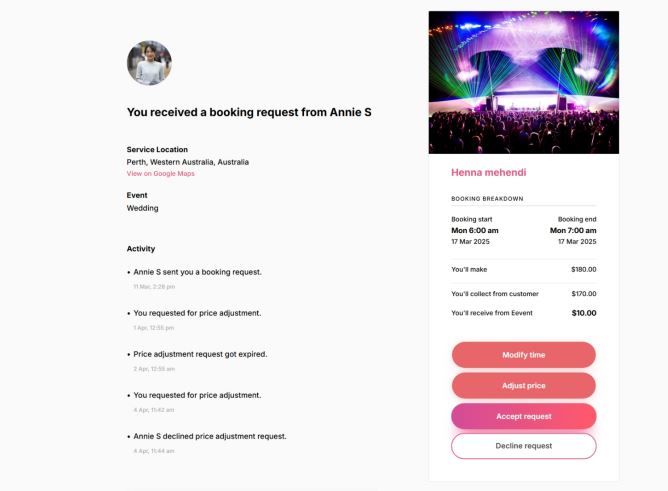Click the Booking end Mon 7:00 am time
Viewport: 668px width, 491px height.
coord(573,230)
